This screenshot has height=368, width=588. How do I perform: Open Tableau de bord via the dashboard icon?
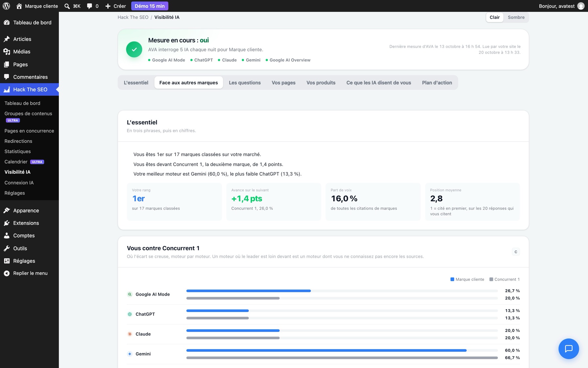7,23
